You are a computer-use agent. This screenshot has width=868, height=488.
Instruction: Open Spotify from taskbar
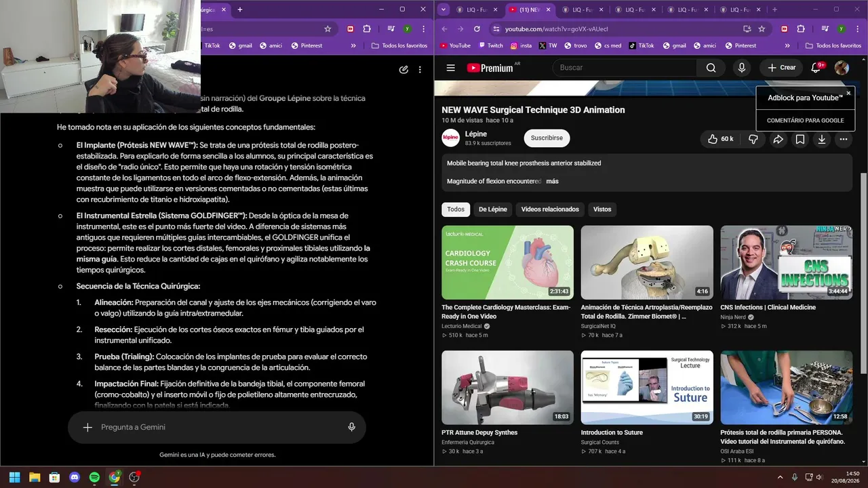point(94,477)
